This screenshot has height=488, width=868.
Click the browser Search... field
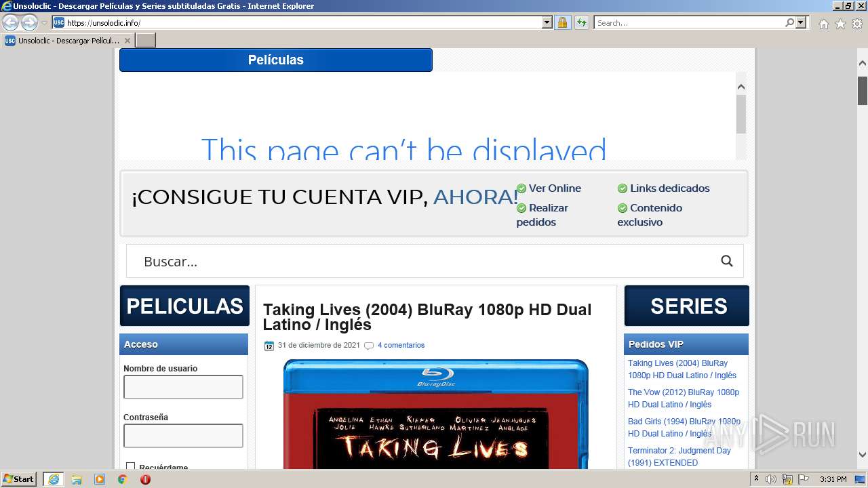point(689,23)
